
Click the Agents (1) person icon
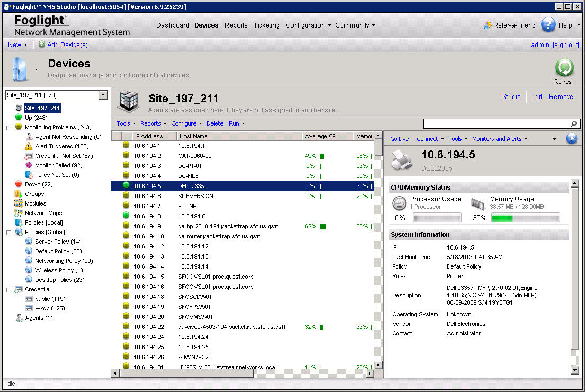coord(19,318)
